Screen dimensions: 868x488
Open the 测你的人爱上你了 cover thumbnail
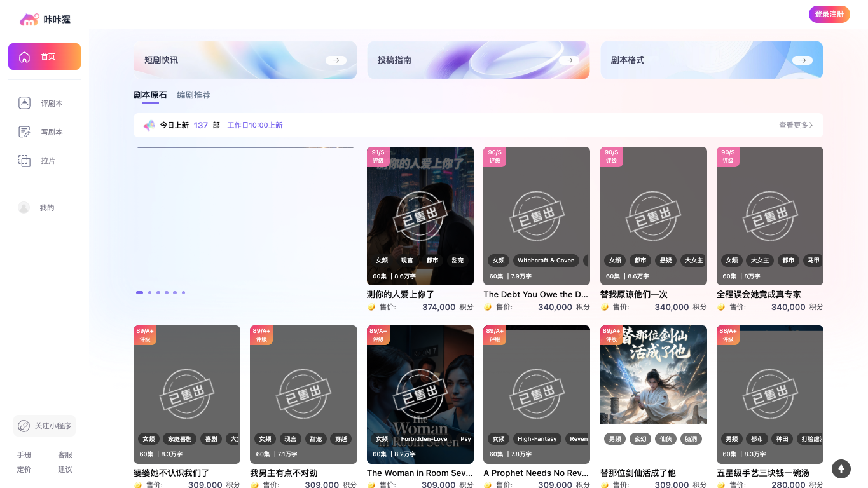[x=420, y=216]
